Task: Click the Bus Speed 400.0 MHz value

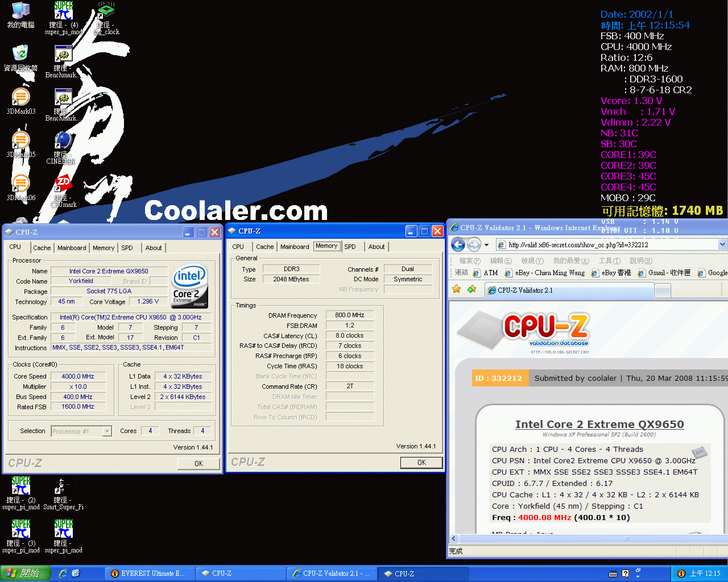Action: click(78, 397)
